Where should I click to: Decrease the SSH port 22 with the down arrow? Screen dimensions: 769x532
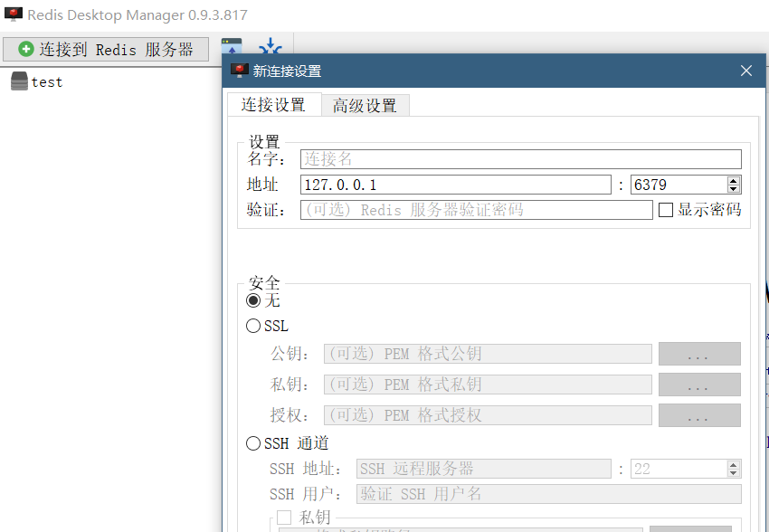tap(733, 472)
